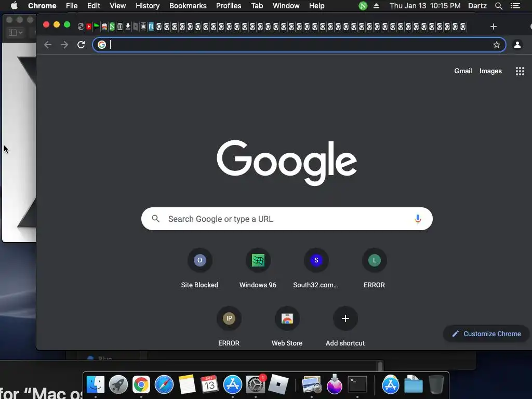Open the Window menu
The width and height of the screenshot is (532, 399).
(286, 6)
